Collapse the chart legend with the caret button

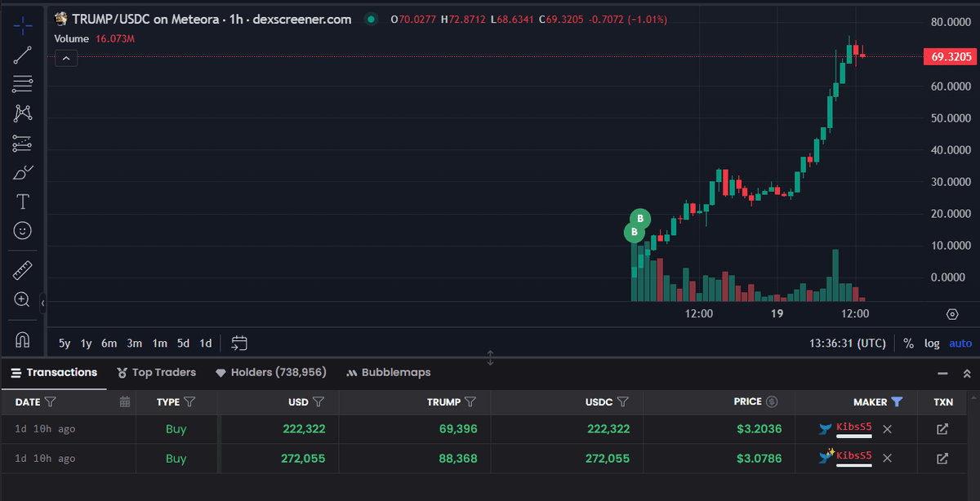(66, 58)
